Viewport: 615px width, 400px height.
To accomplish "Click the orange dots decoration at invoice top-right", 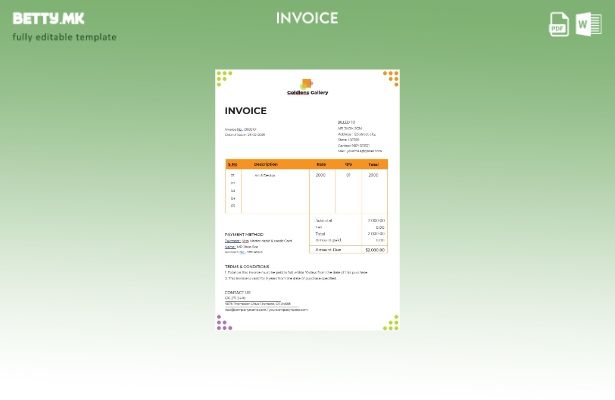I will (390, 77).
